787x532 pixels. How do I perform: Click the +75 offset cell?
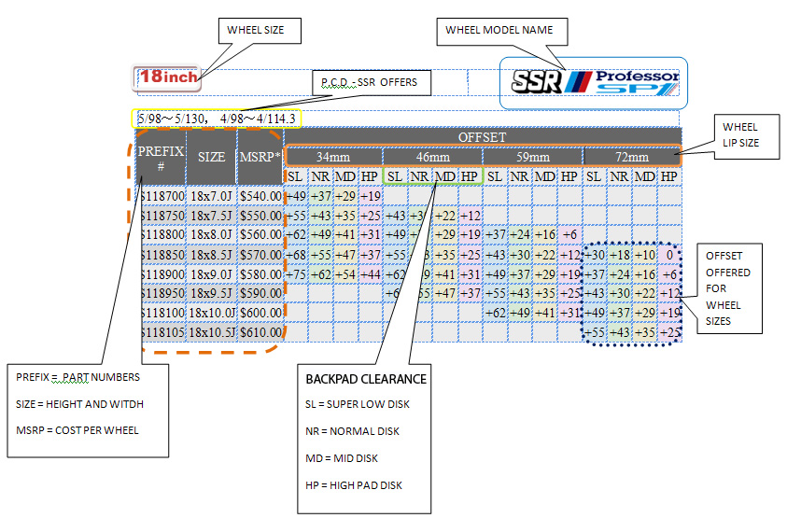coord(295,274)
